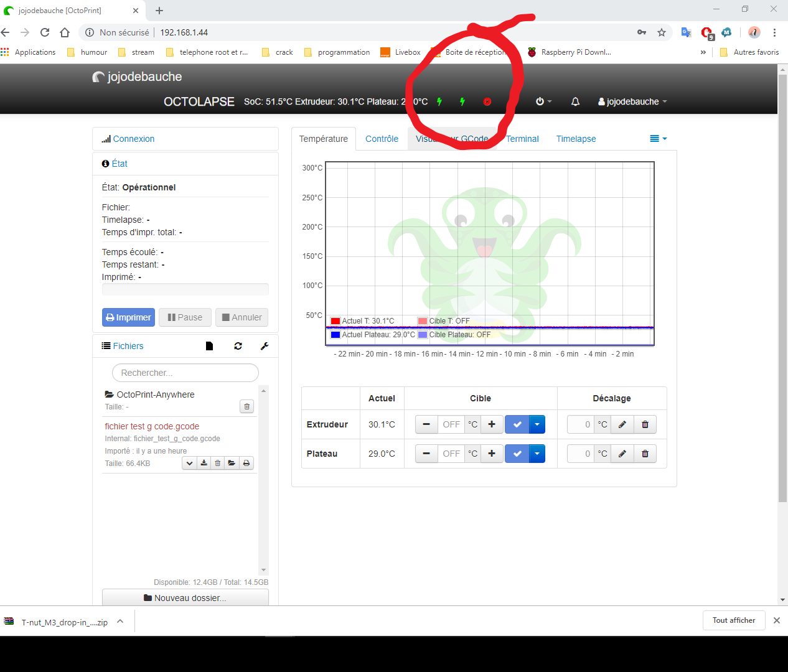This screenshot has height=672, width=788.
Task: Edit Extrudeur offset with pencil icon
Action: click(x=622, y=424)
